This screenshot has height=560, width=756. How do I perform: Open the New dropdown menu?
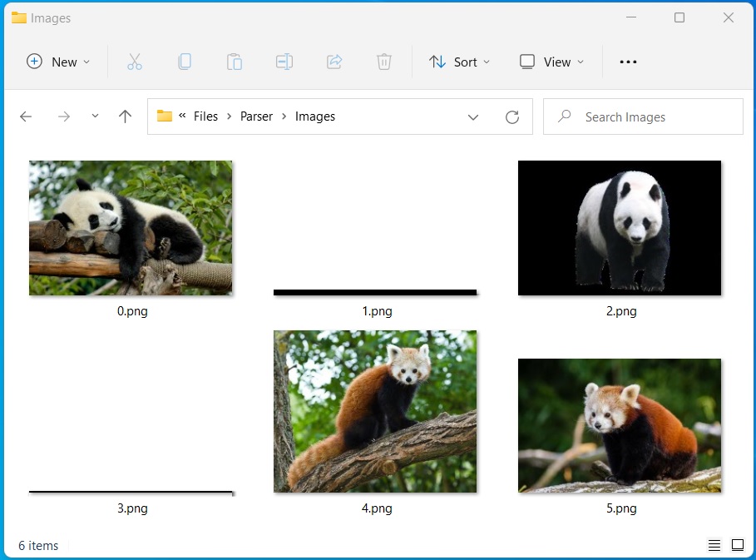click(x=57, y=62)
